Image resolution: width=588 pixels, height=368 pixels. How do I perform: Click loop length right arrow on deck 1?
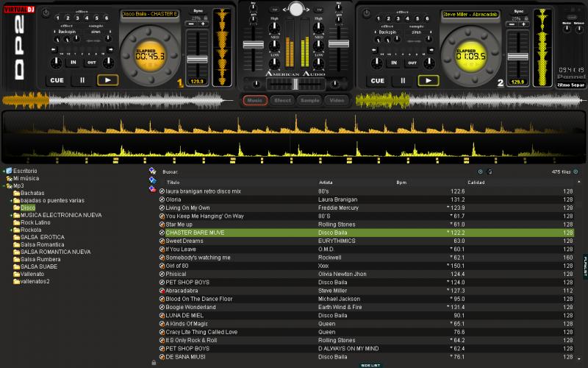tap(110, 49)
